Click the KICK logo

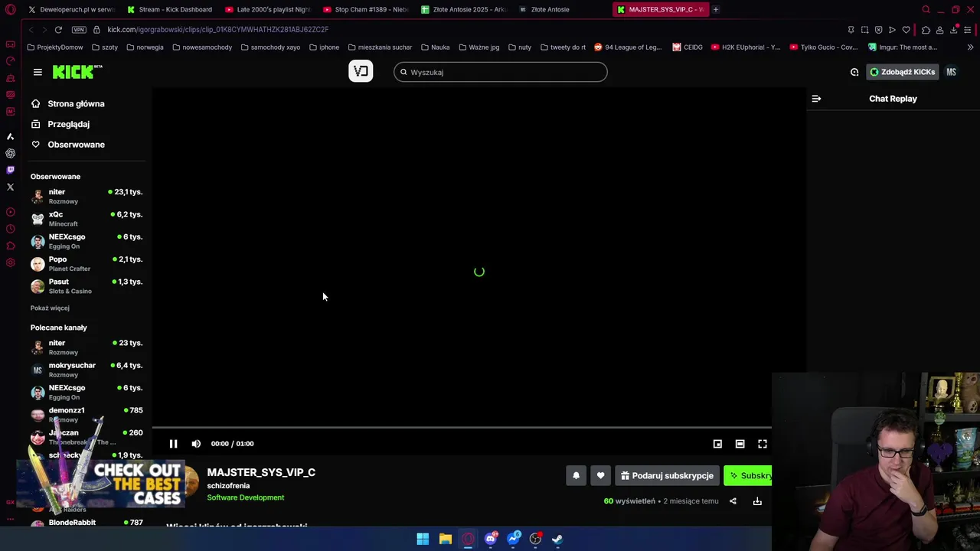(x=77, y=72)
